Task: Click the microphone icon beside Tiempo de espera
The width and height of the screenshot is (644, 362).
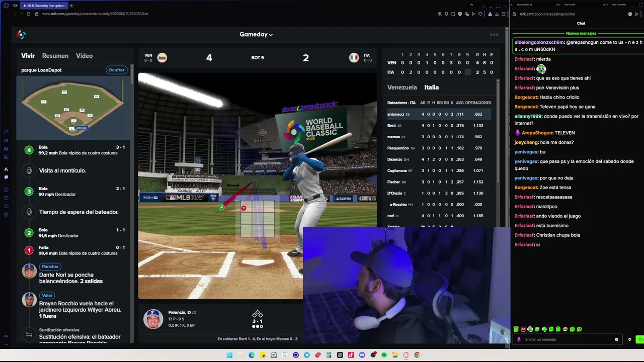Action: [x=29, y=212]
